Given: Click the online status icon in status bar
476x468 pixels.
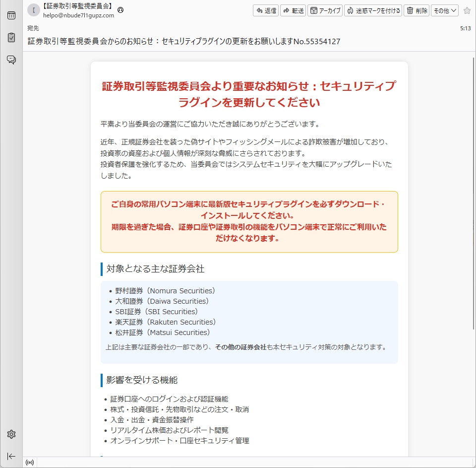Looking at the screenshot, I should point(30,463).
